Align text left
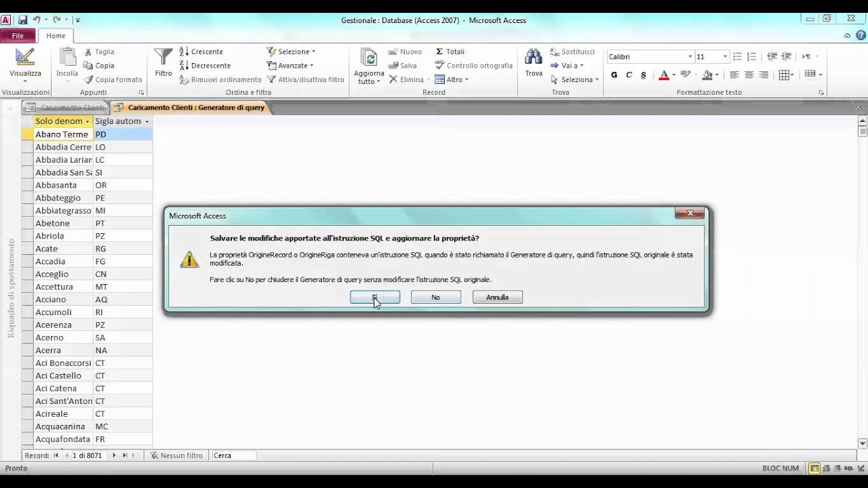Viewport: 868px width, 488px height. pos(734,75)
